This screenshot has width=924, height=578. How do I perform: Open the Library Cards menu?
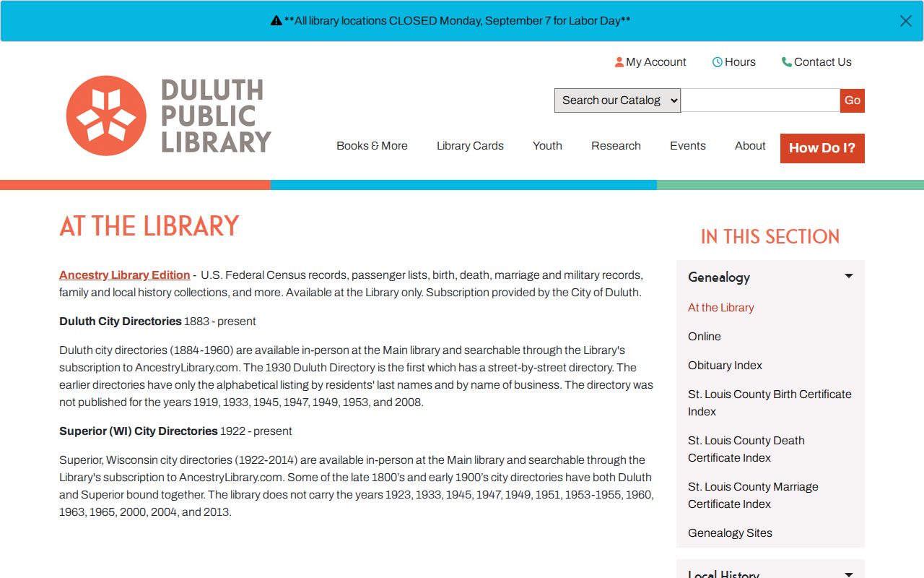tap(470, 146)
